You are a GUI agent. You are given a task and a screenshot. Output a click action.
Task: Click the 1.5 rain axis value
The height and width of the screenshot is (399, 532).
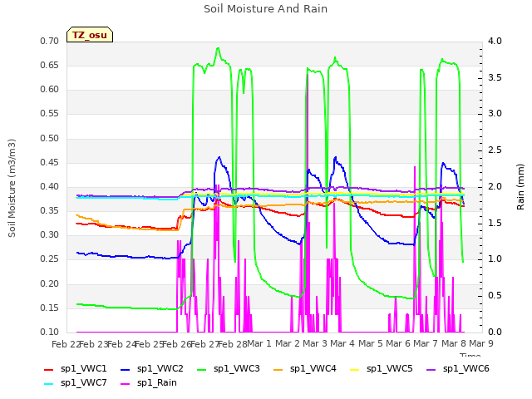[495, 224]
